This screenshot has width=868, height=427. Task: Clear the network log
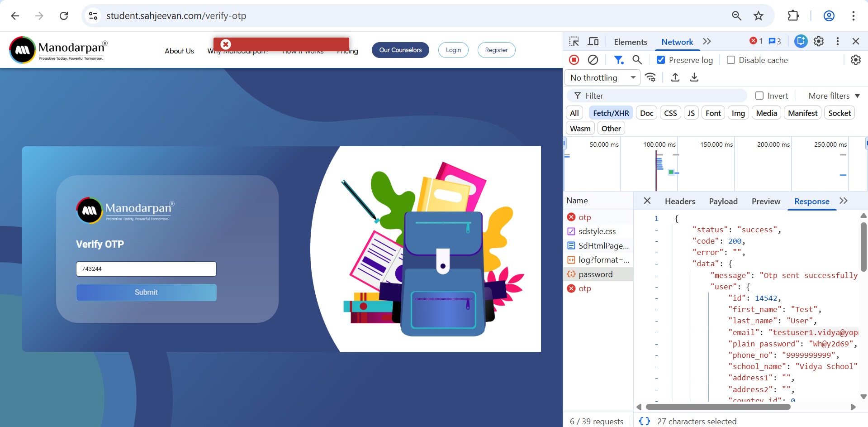[593, 60]
